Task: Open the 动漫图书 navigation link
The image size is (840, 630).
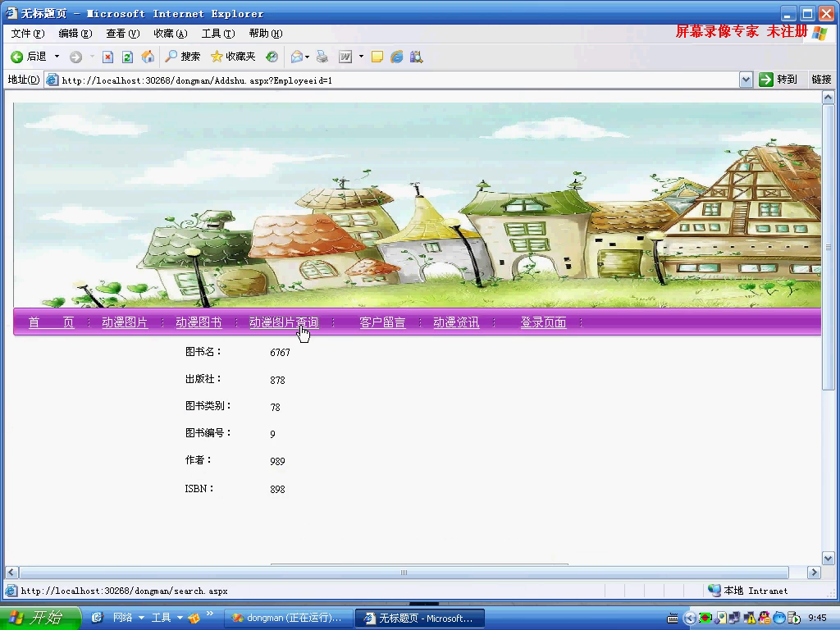Action: [199, 322]
